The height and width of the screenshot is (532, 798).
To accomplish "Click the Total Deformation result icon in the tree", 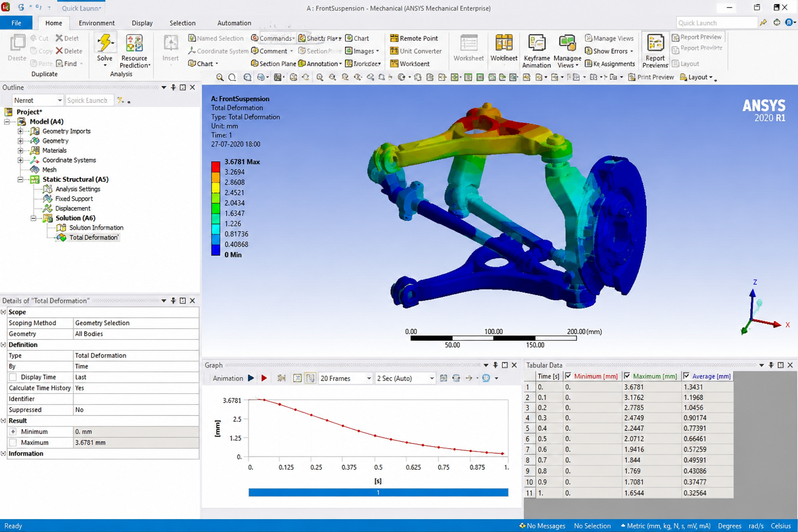I will (61, 237).
